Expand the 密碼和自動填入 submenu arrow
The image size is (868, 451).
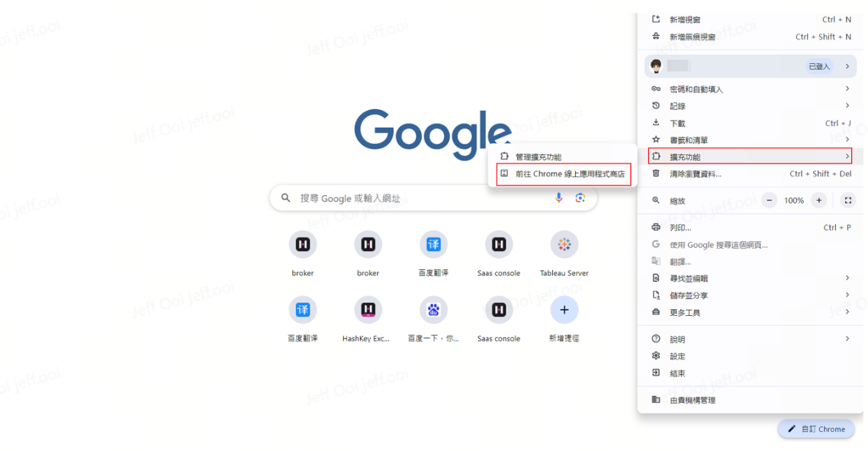click(847, 89)
